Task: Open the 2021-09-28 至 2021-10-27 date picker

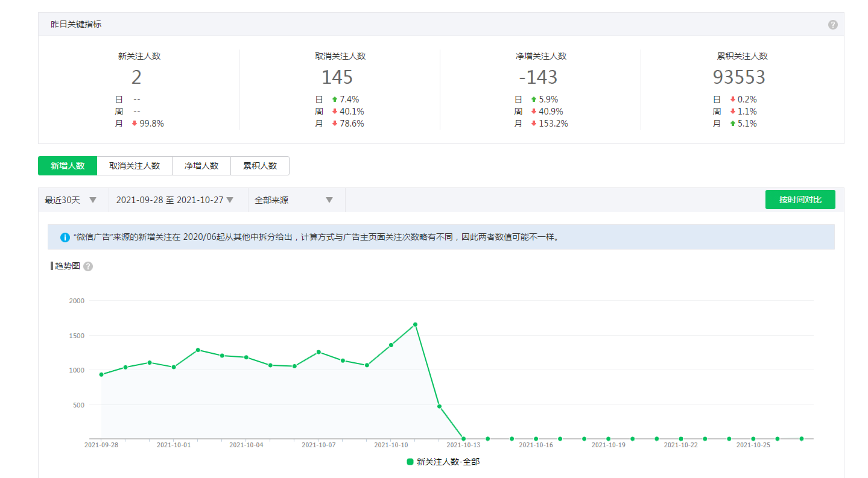Action: tap(174, 200)
